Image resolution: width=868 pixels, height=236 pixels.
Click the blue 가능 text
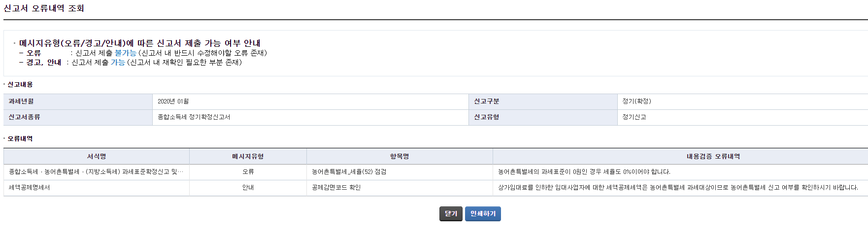[118, 63]
